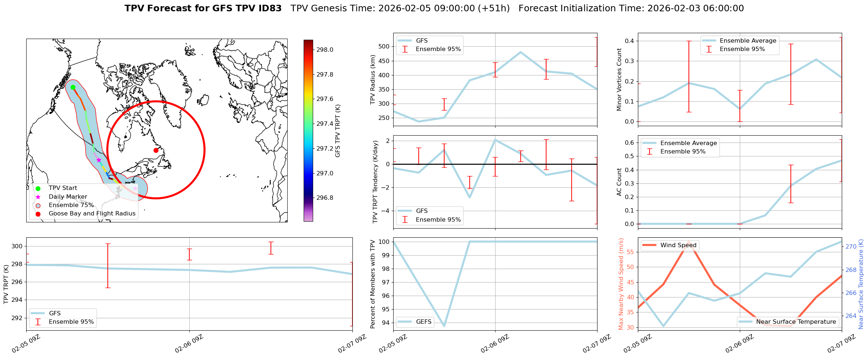Click the GEFS legend entry

pyautogui.click(x=405, y=322)
